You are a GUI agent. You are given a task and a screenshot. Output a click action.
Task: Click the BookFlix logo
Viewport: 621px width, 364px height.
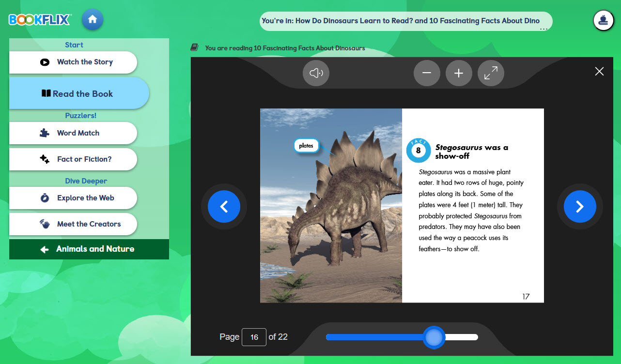[x=40, y=20]
